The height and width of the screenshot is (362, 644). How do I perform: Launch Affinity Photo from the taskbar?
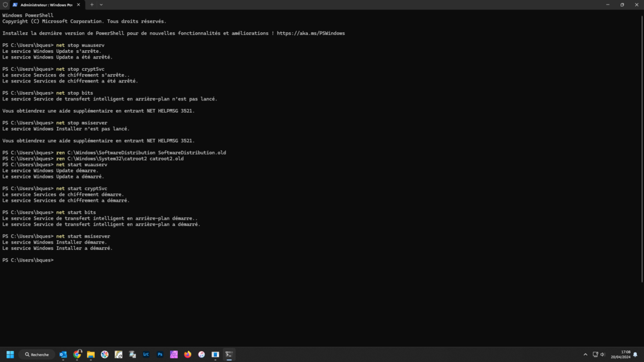click(174, 354)
